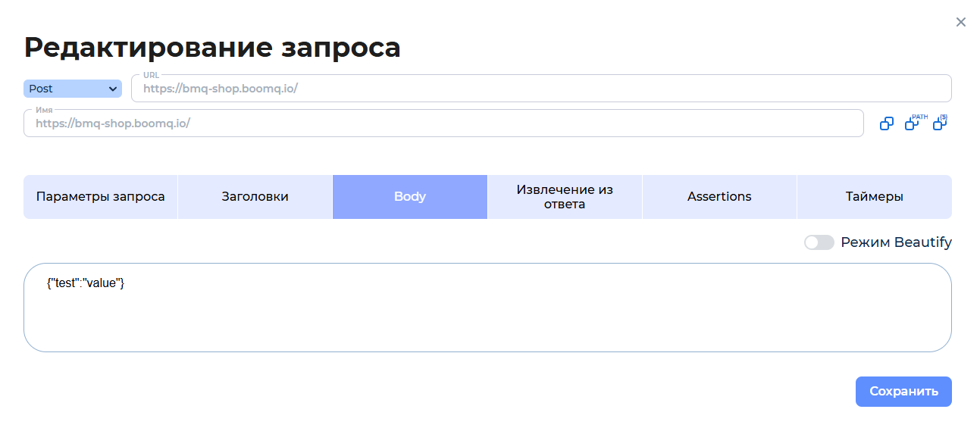Viewport: 980px width, 428px height.
Task: Click inside the body text area
Action: pos(487,308)
